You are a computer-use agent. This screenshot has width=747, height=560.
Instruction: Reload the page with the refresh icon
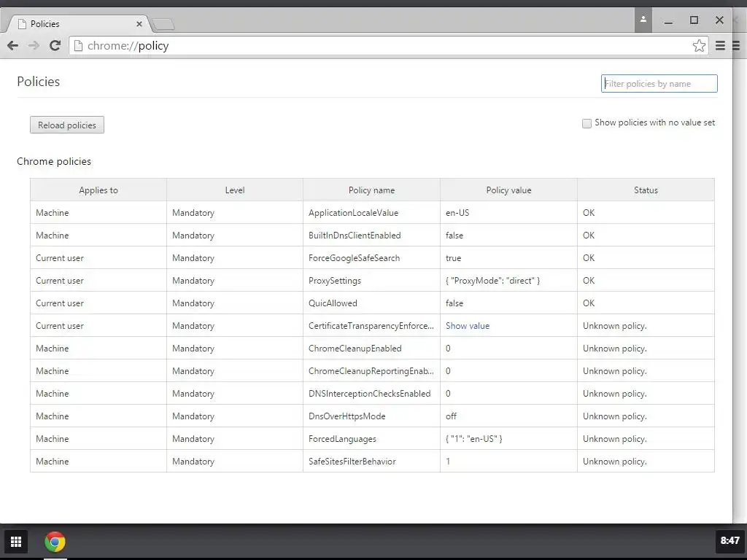pyautogui.click(x=55, y=46)
